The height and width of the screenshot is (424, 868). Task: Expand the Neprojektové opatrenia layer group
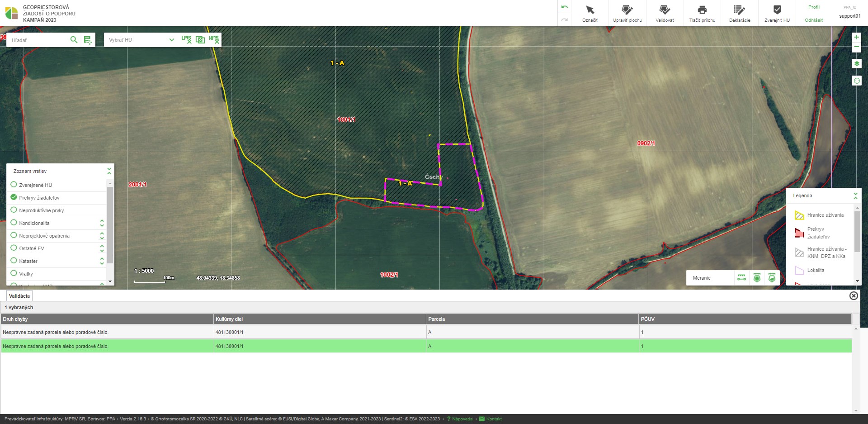tap(102, 236)
